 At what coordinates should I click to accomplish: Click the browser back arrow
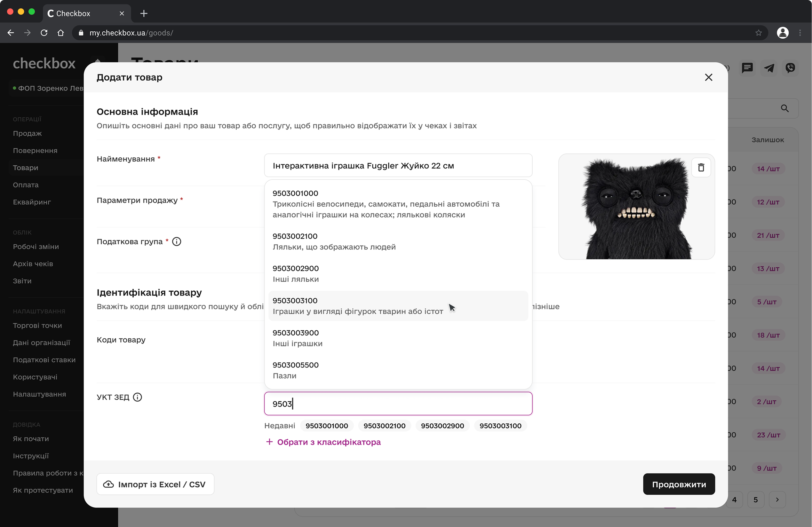pos(11,33)
